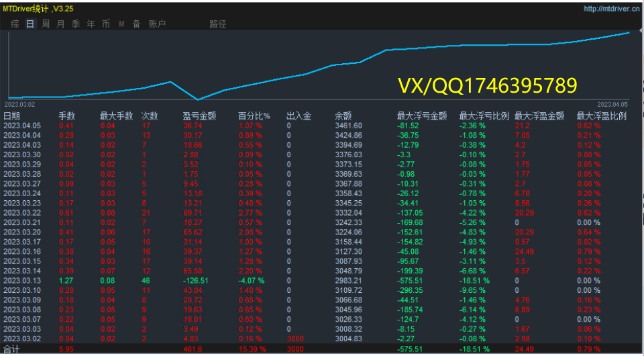Click the 合计 total row label
Image resolution: width=644 pixels, height=356 pixels.
click(x=11, y=349)
